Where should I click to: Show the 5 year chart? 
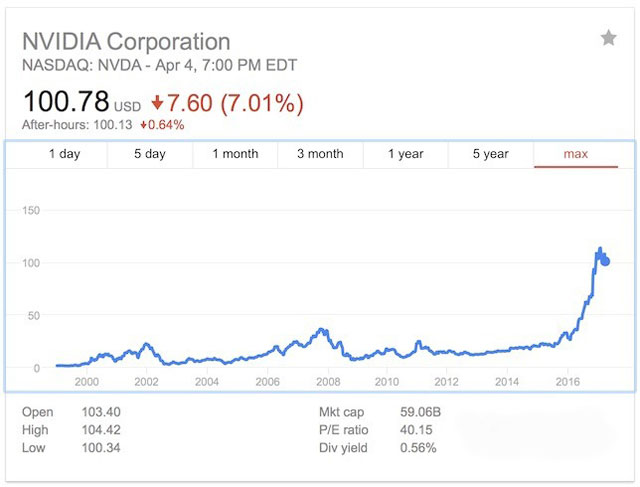tap(490, 154)
